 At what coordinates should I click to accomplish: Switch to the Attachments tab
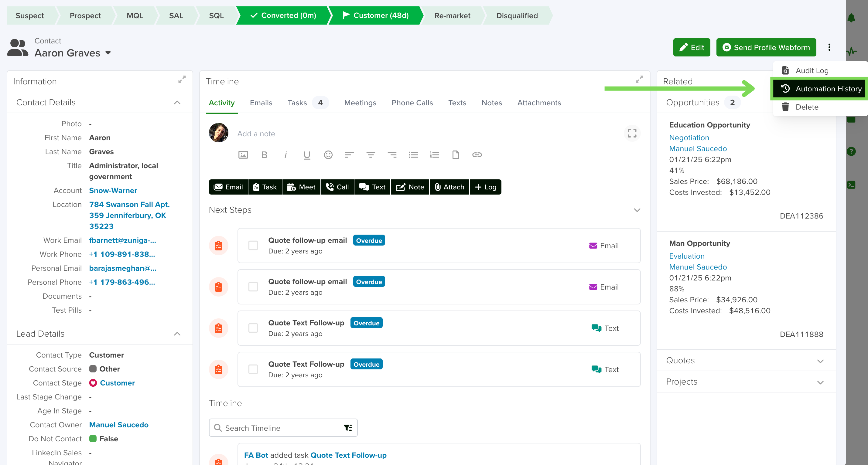[x=539, y=103]
